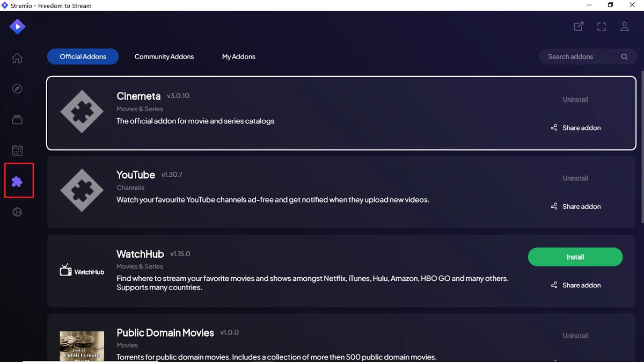Uninstall the YouTube addon

point(575,178)
